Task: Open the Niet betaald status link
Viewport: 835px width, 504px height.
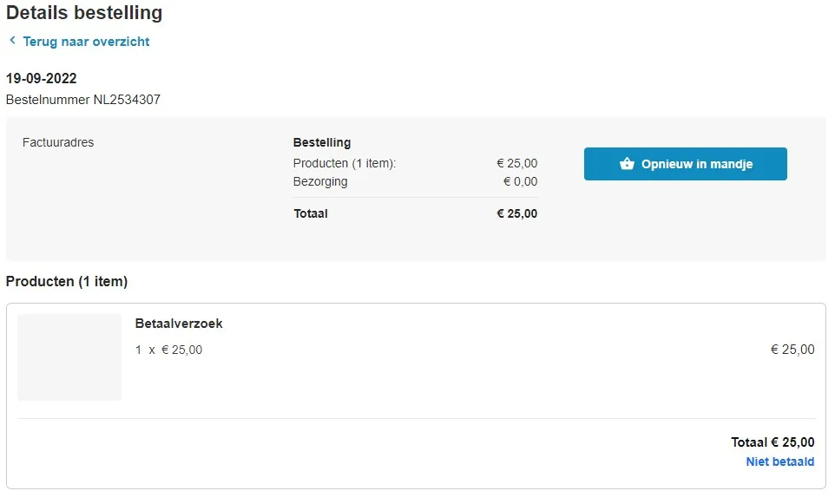Action: tap(779, 461)
